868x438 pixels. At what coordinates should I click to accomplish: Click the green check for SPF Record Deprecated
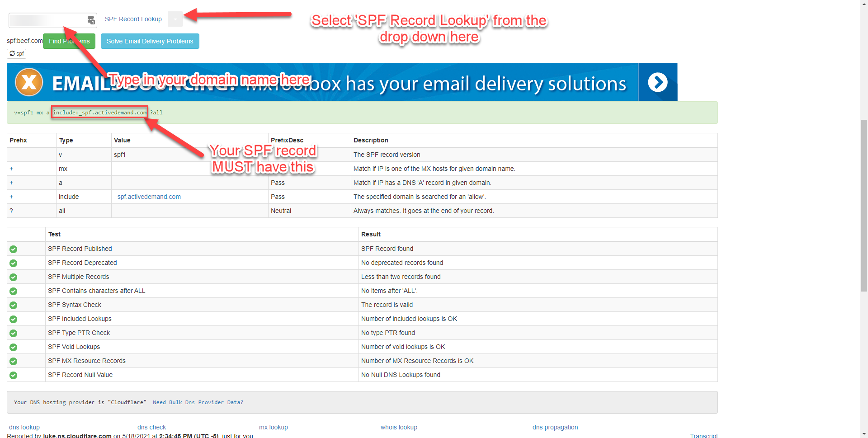pyautogui.click(x=14, y=263)
